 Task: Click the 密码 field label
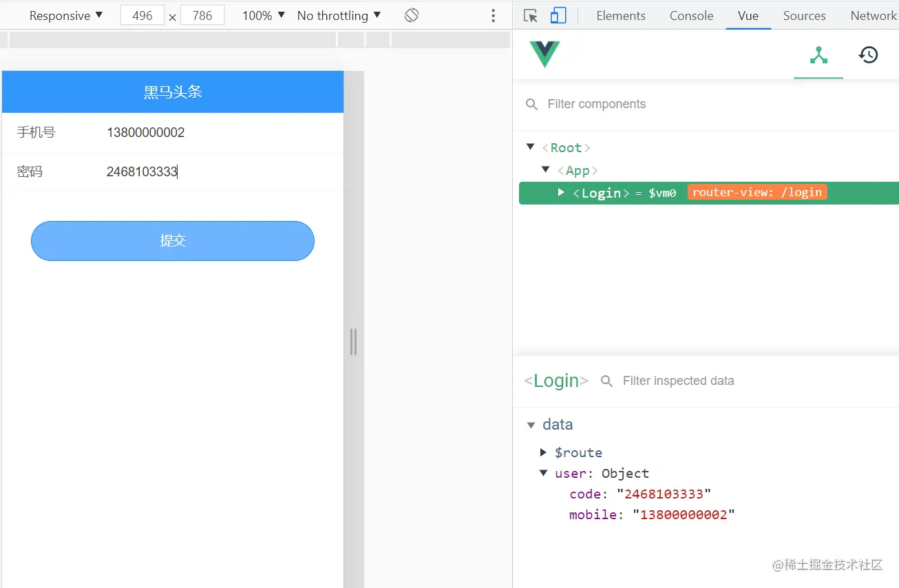30,171
